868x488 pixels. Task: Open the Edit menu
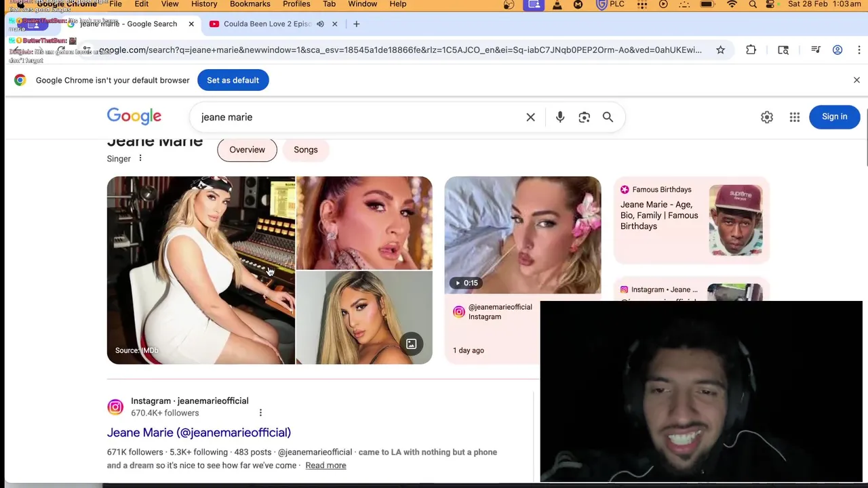click(x=141, y=4)
